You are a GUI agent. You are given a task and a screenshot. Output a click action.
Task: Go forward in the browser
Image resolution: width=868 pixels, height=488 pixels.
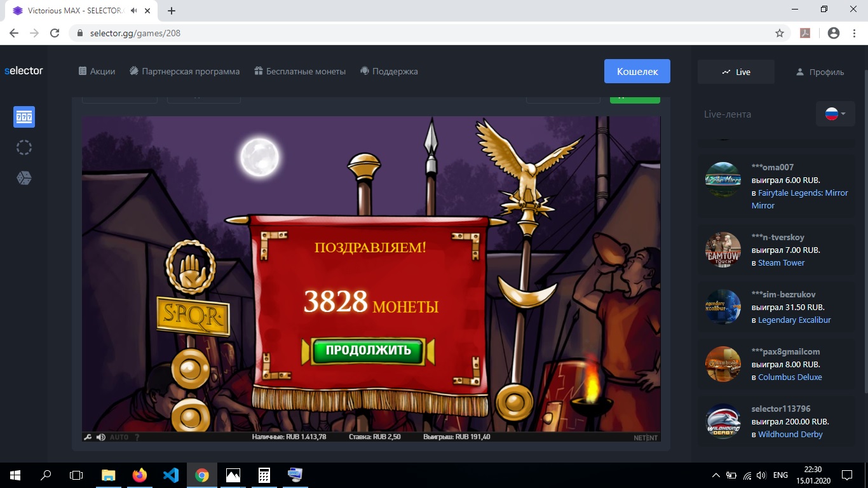tap(34, 33)
